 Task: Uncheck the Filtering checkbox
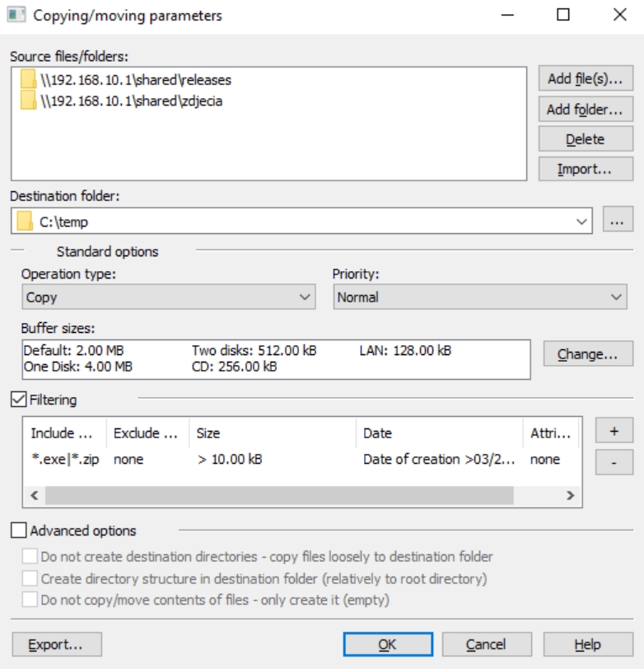tap(19, 400)
